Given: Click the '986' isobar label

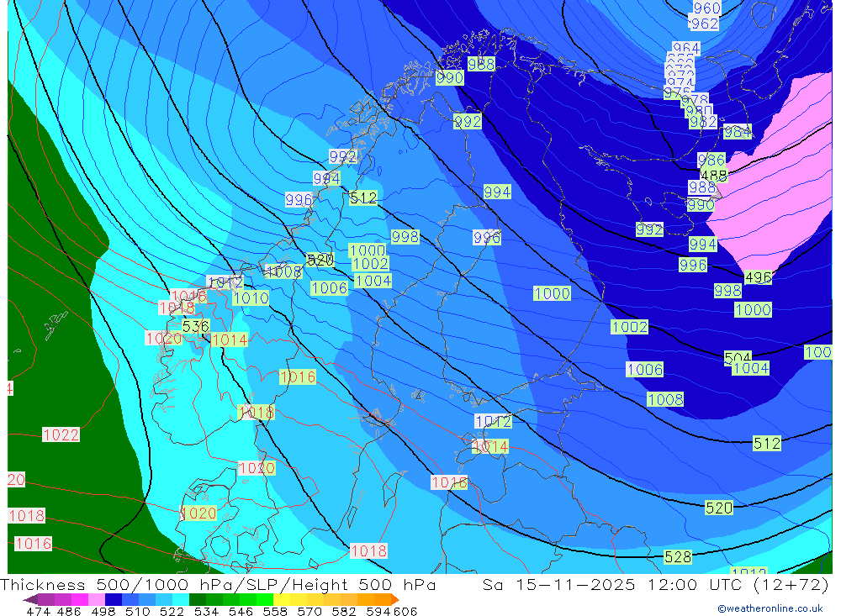Looking at the screenshot, I should point(711,160).
